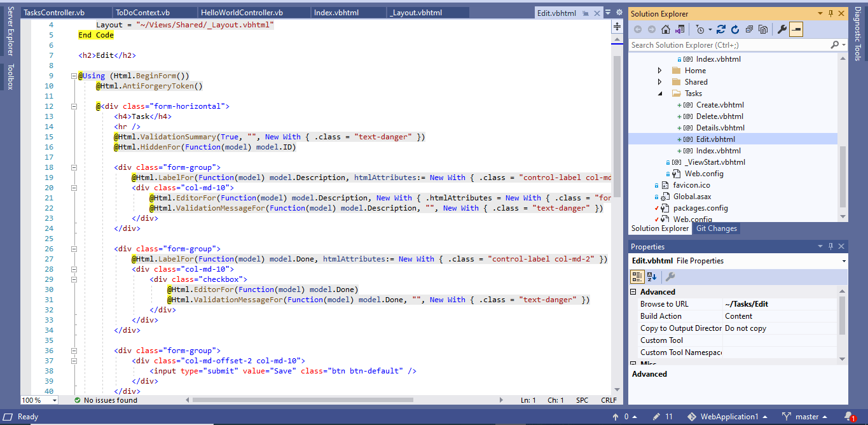Click the pencil icon showing 11 changes

pyautogui.click(x=661, y=416)
